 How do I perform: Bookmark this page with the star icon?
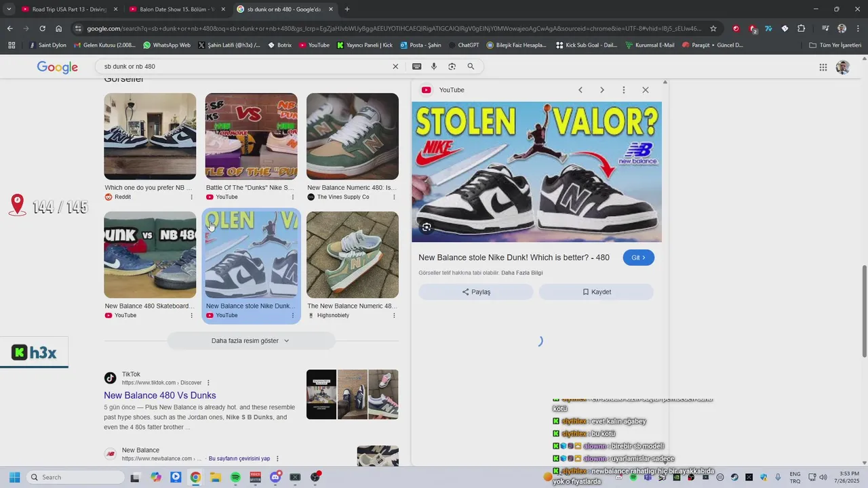(713, 28)
